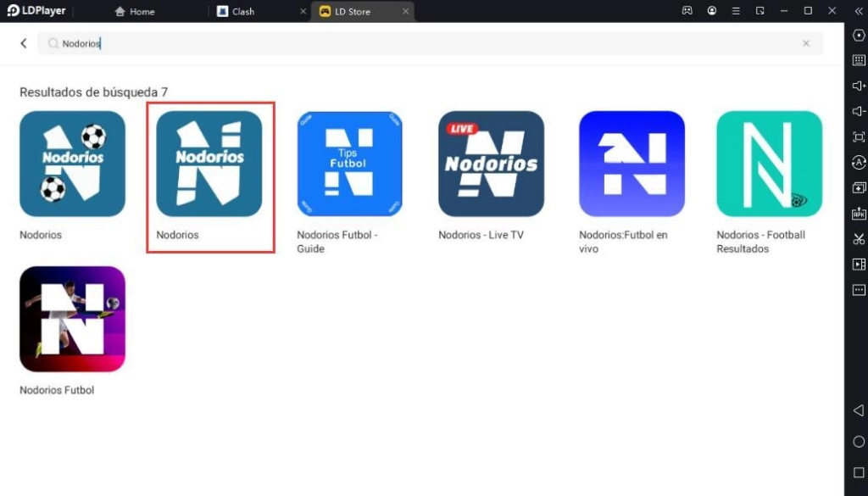Open the Nodorios Futbol - Guide app
868x496 pixels.
(x=349, y=164)
